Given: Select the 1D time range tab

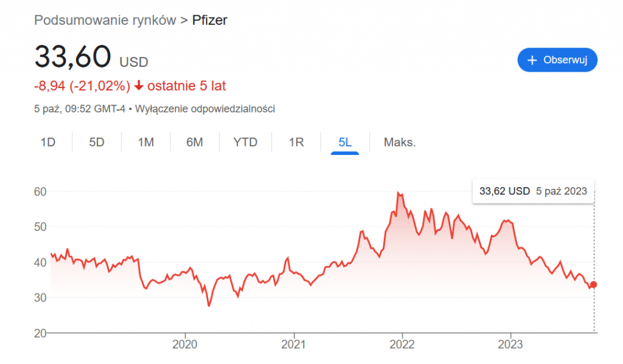Looking at the screenshot, I should 48,143.
